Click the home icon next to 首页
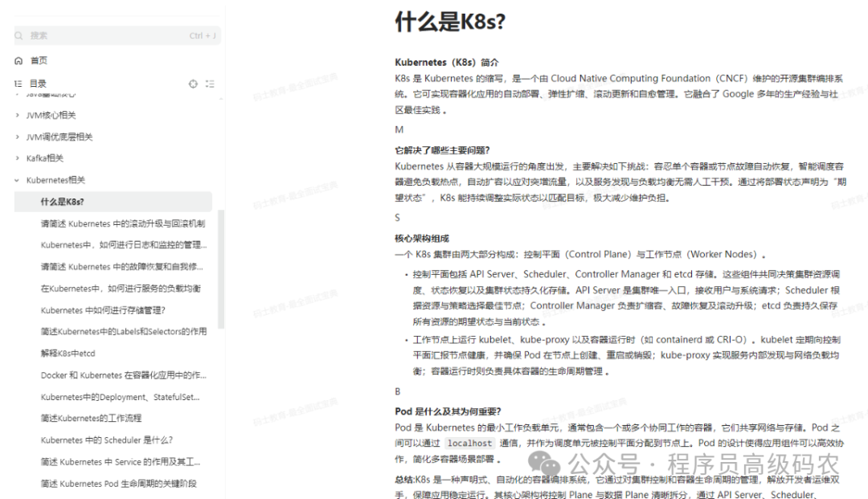This screenshot has width=868, height=499. [x=17, y=59]
